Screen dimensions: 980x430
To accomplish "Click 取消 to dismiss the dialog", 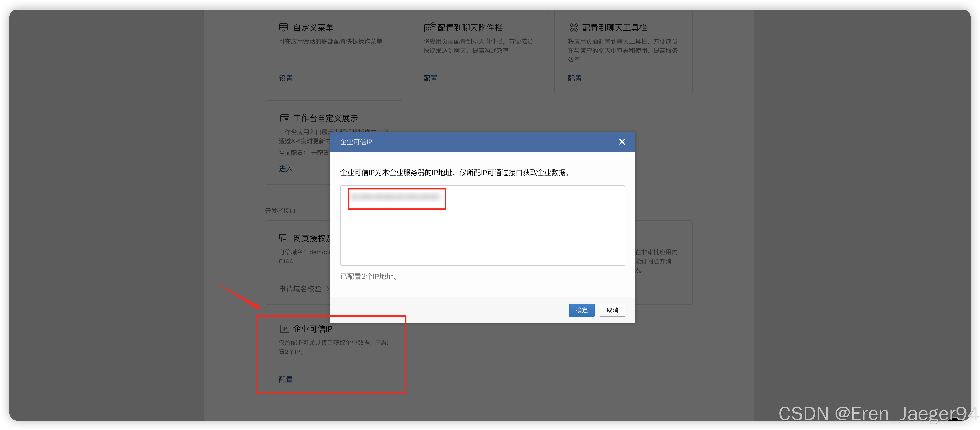I will tap(612, 310).
